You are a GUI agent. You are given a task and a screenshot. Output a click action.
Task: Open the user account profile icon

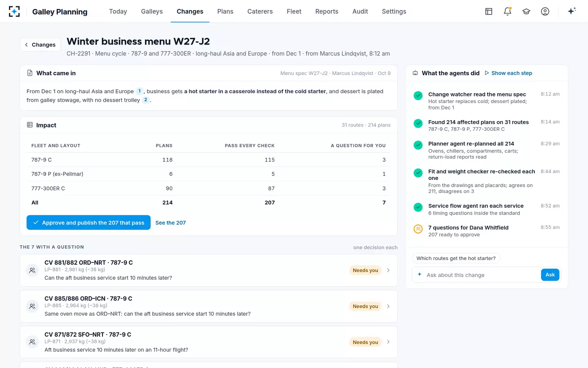(545, 11)
